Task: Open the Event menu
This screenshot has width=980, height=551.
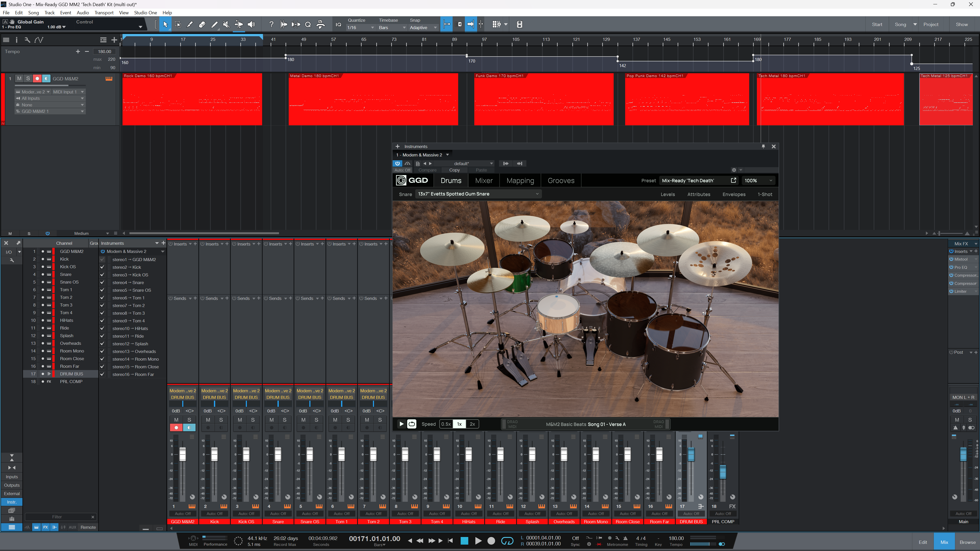Action: pos(65,13)
